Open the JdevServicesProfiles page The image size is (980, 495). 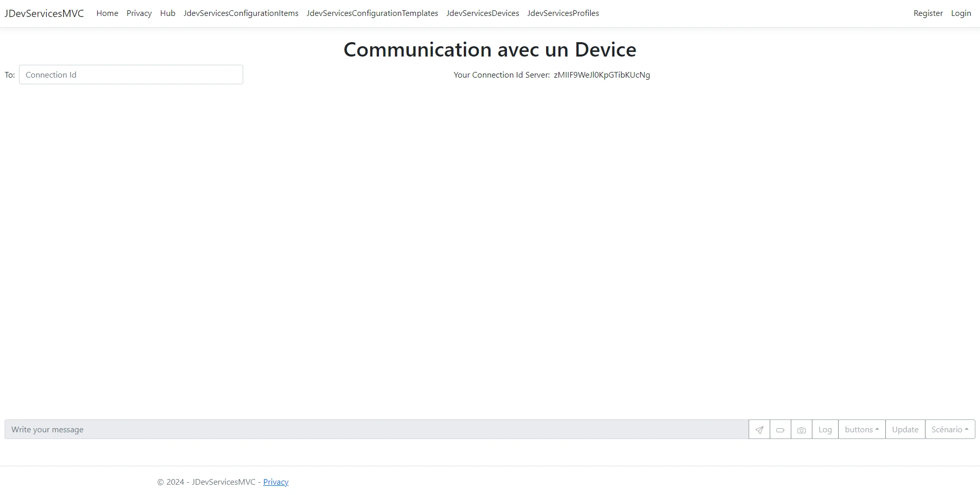pyautogui.click(x=563, y=13)
